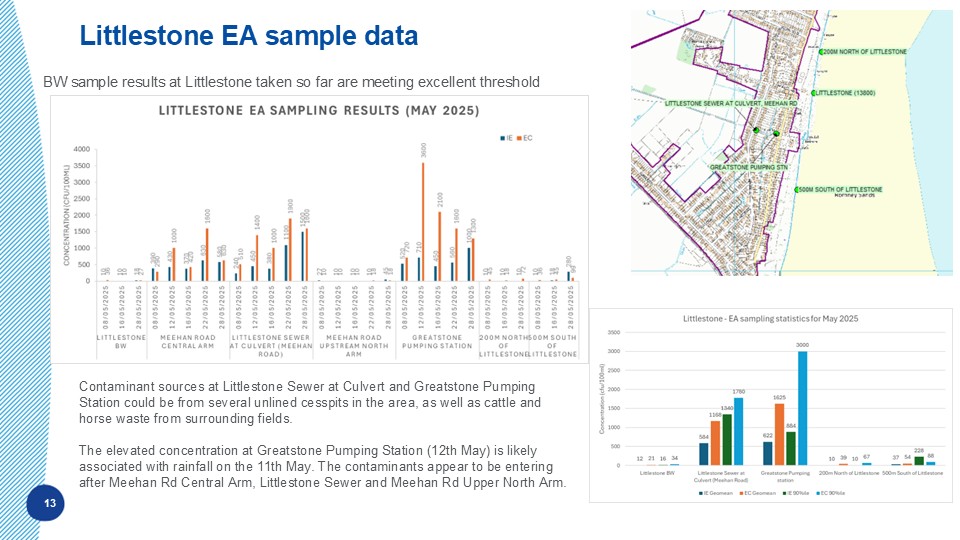Click the 'LITTLESTONE EA SAMPLING RESULTS (MAY 2025)' chart title
960x540 pixels.
tap(319, 111)
